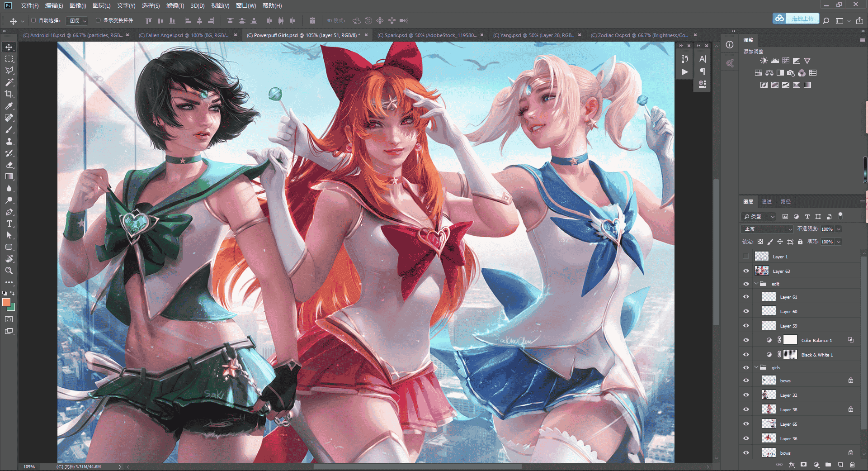Add a layer style with fx icon
The height and width of the screenshot is (471, 868).
pos(792,465)
